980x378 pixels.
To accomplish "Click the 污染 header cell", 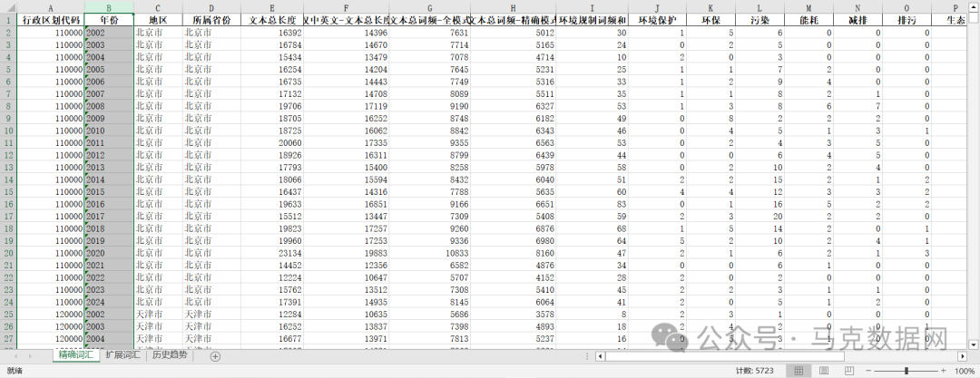I will point(759,20).
